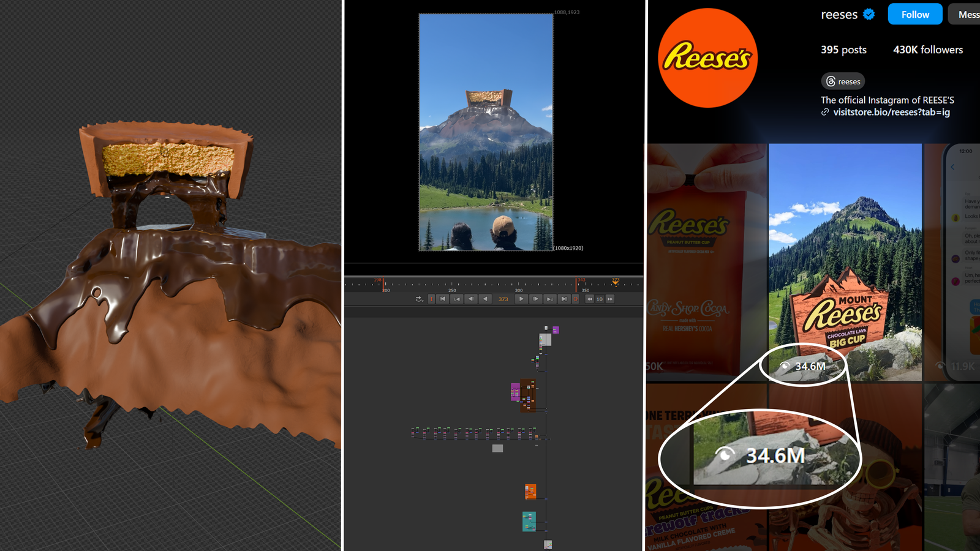The image size is (980, 551).
Task: Select the small purple node at graph top
Action: tap(556, 330)
